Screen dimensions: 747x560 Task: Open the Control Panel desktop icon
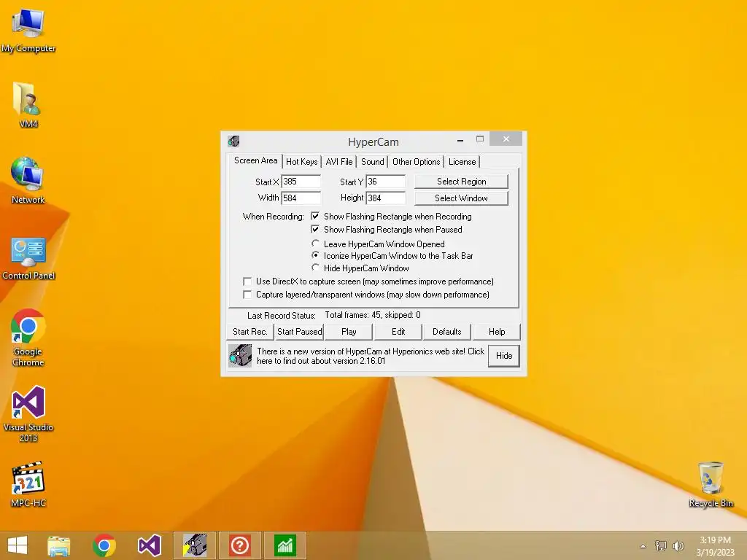(x=28, y=257)
